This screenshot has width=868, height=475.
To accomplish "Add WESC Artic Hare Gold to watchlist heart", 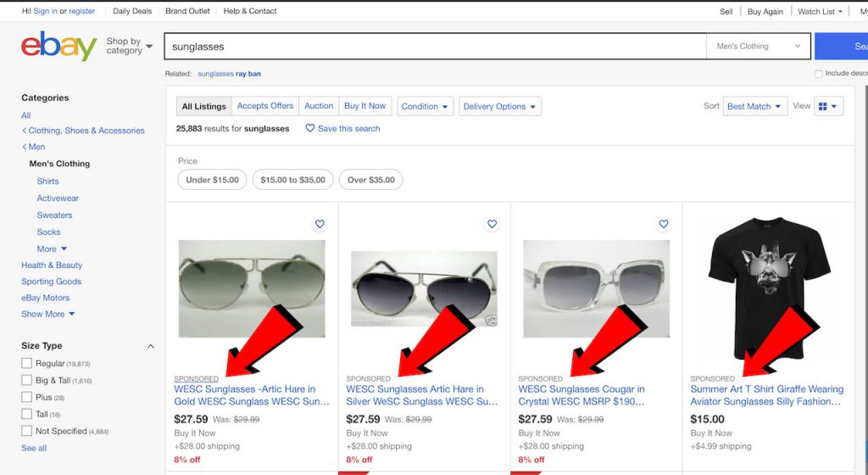I will point(320,224).
